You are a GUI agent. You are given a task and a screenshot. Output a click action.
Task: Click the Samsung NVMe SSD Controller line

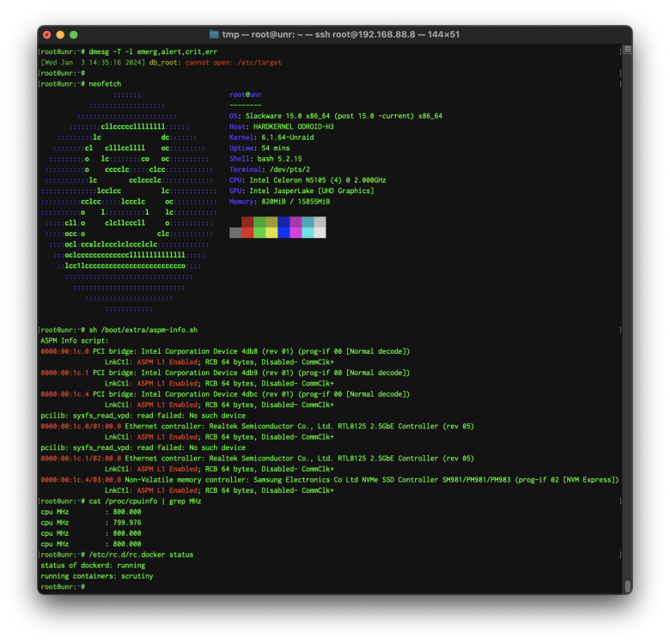(x=330, y=479)
